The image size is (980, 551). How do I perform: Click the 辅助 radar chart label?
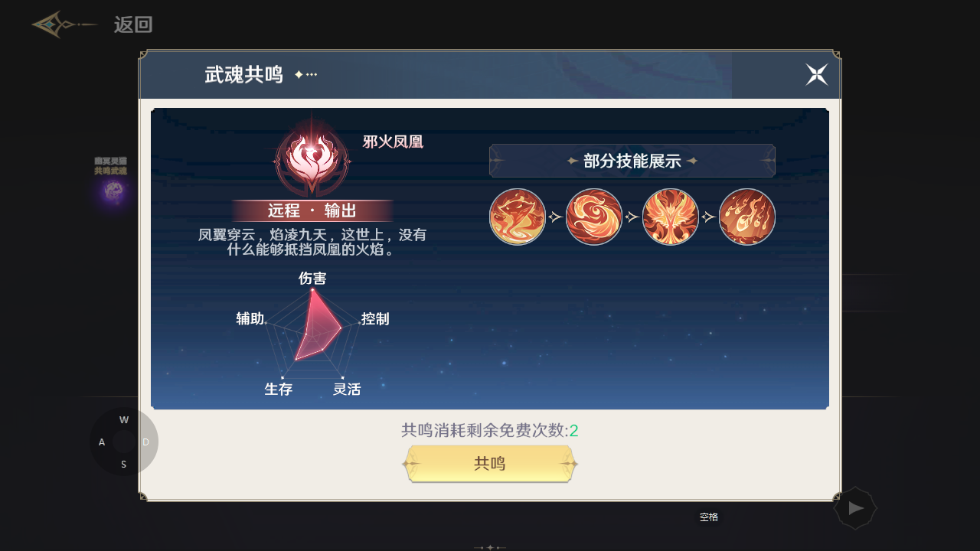[250, 319]
